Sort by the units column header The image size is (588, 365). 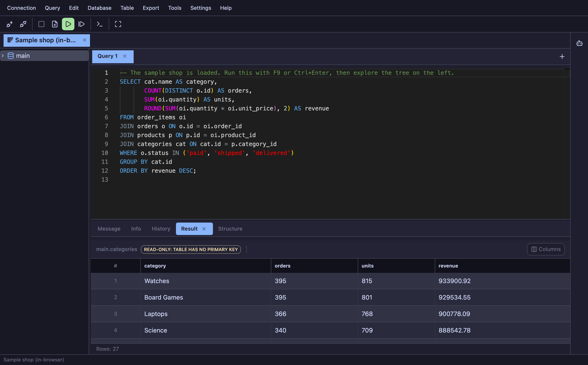point(396,266)
